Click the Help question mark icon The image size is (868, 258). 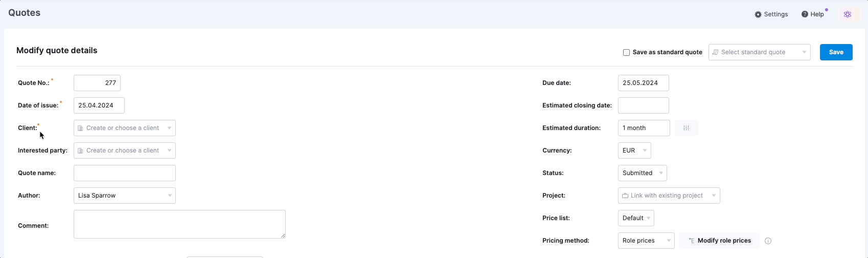(805, 14)
